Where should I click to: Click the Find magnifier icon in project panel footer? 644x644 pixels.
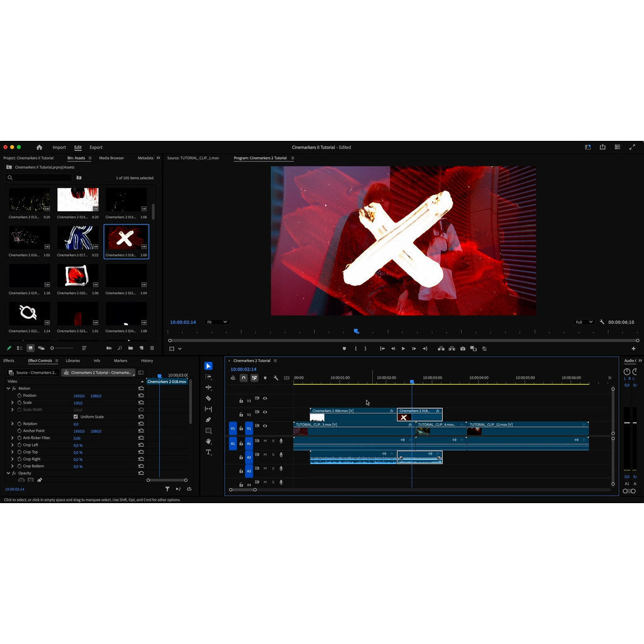click(x=119, y=348)
